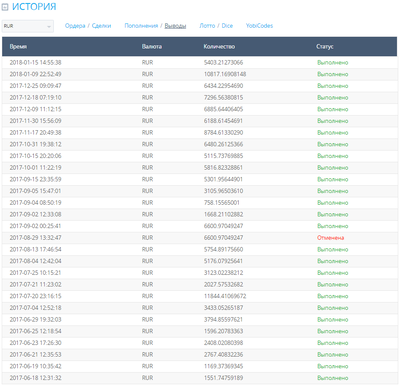This screenshot has height=386, width=400.
Task: Select timestamp 2018-01-15 14:55:38
Action: point(35,63)
